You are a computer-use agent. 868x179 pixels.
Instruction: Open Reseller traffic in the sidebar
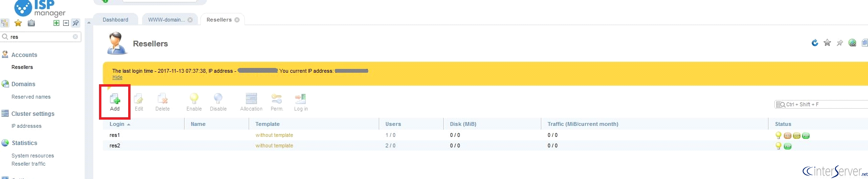click(x=29, y=164)
